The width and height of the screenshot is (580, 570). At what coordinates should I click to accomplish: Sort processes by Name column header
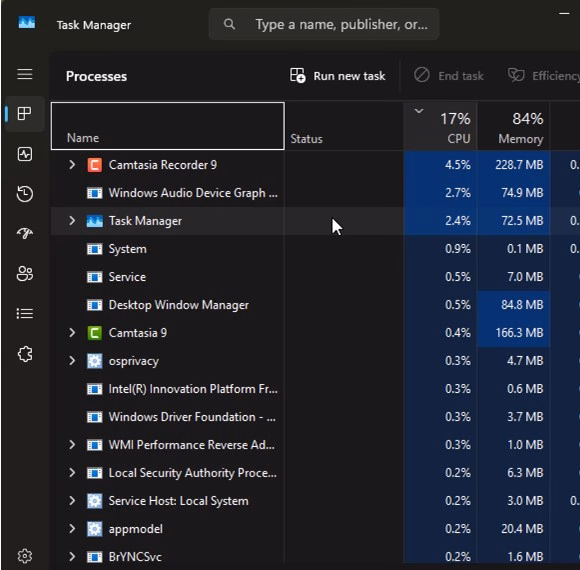[x=168, y=126]
